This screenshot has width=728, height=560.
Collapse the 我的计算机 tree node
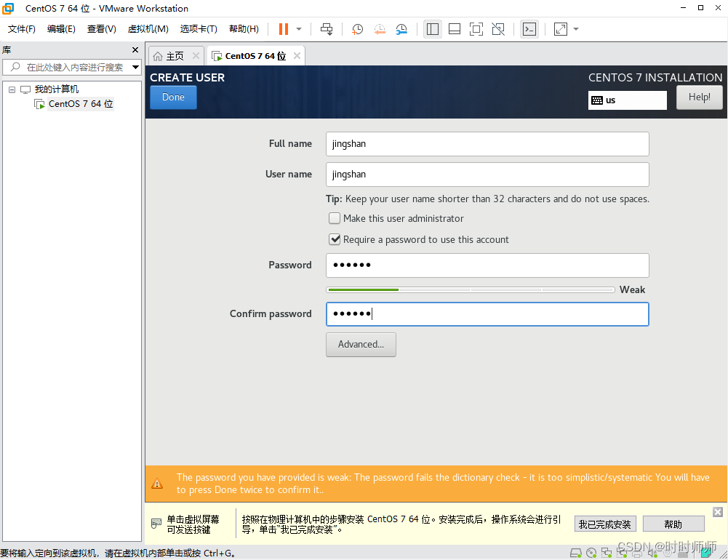[12, 89]
